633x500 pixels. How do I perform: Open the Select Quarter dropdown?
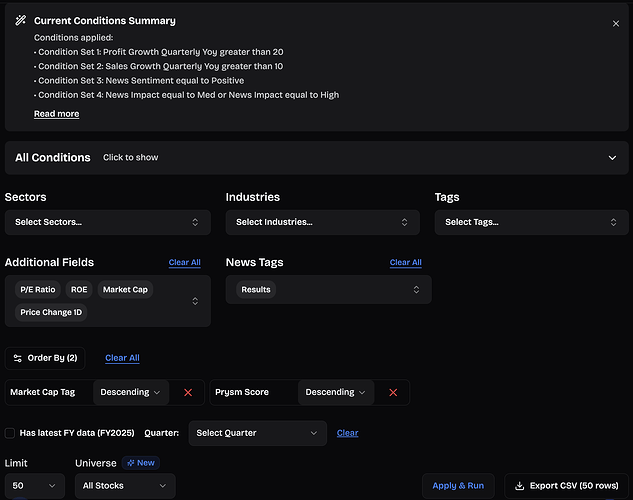tap(257, 433)
